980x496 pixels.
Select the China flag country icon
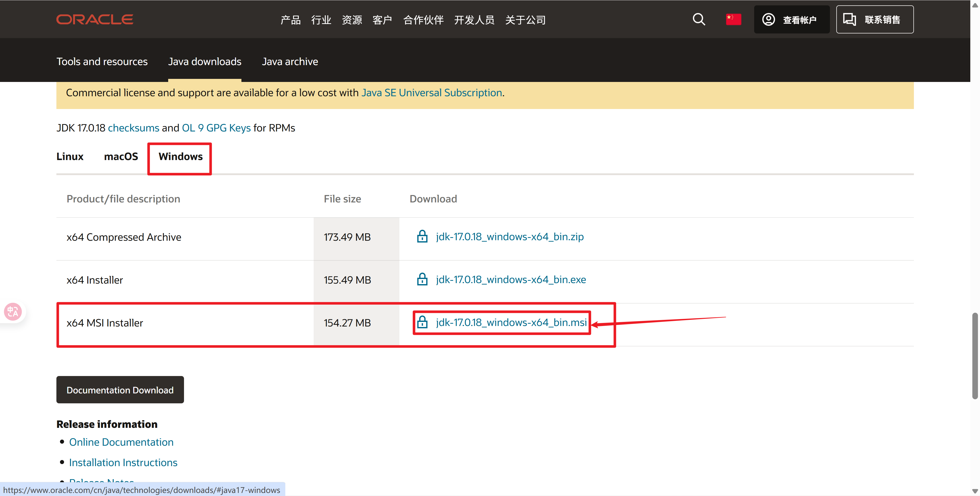pyautogui.click(x=733, y=19)
